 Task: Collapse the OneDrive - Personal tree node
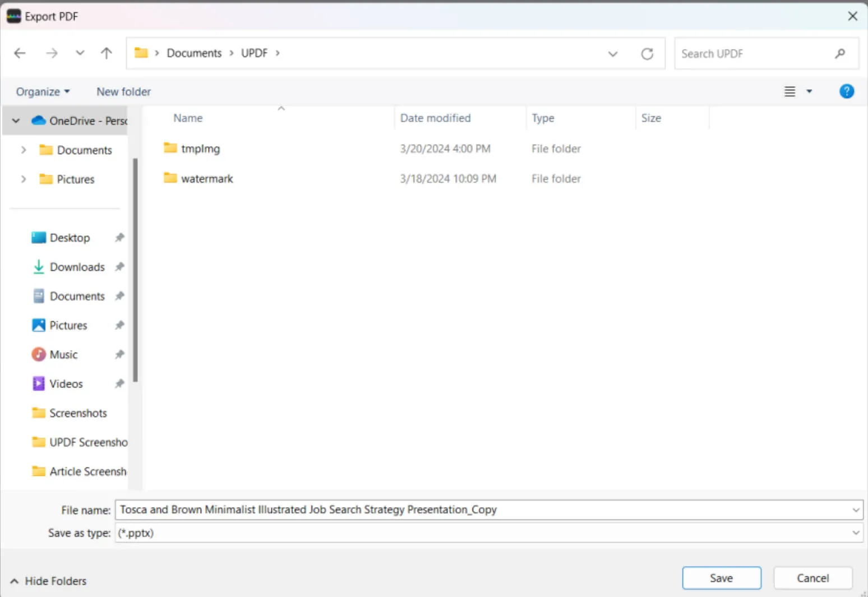click(16, 121)
